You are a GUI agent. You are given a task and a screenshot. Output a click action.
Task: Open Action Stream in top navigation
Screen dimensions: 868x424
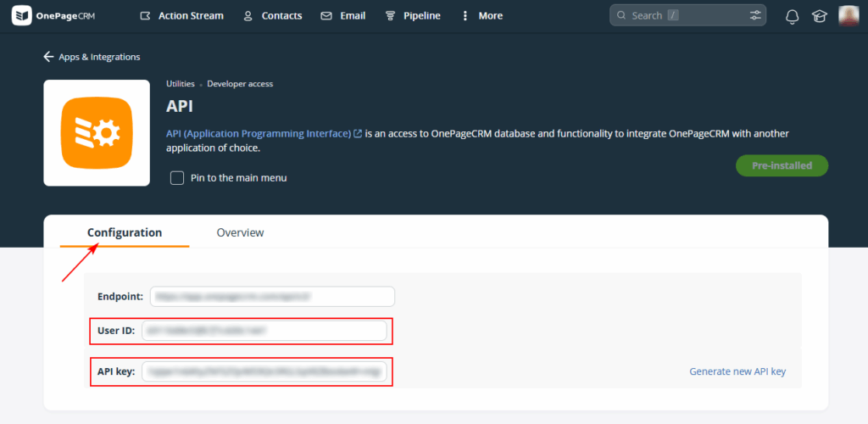(181, 15)
